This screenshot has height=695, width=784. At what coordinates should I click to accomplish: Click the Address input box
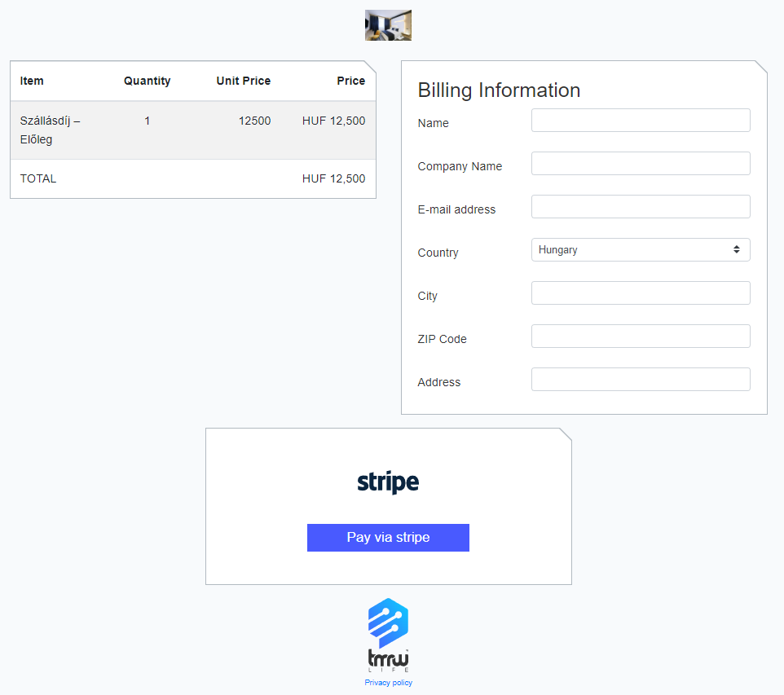point(640,380)
